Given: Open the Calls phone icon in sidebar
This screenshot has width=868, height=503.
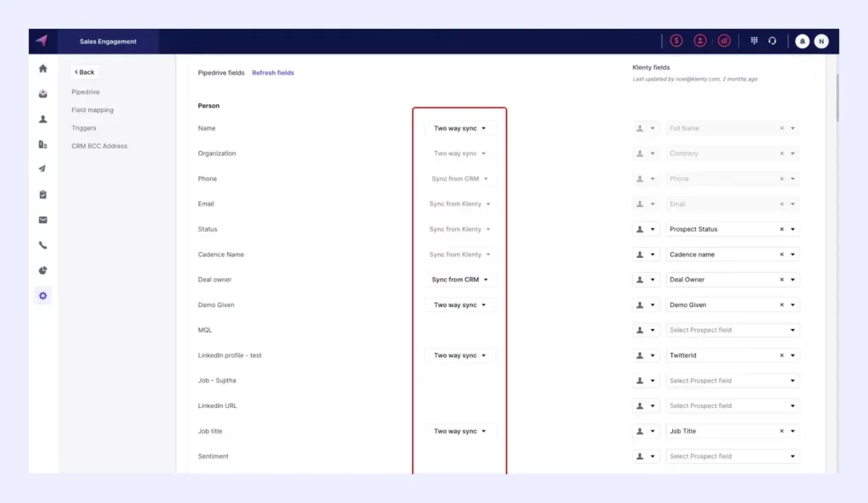Looking at the screenshot, I should (42, 245).
